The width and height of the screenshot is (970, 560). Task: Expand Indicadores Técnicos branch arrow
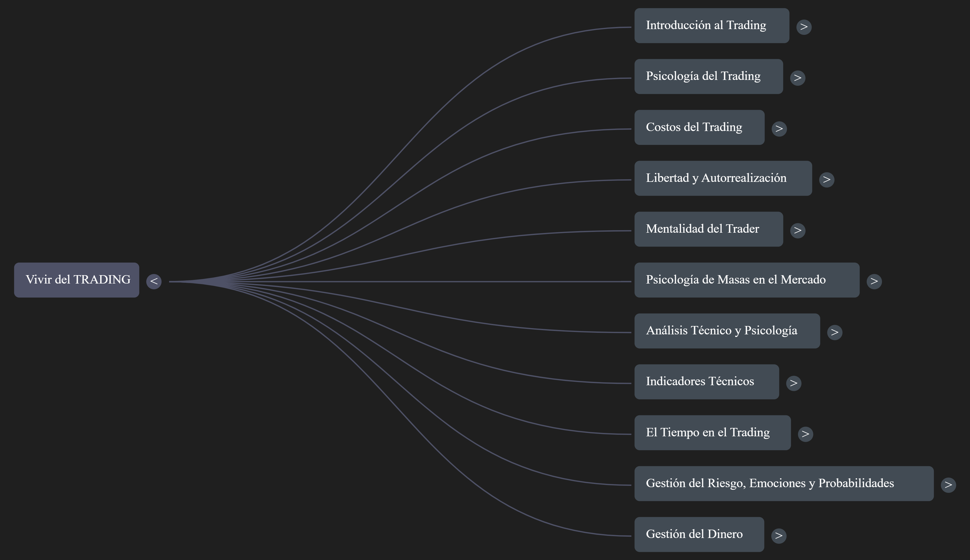tap(793, 383)
